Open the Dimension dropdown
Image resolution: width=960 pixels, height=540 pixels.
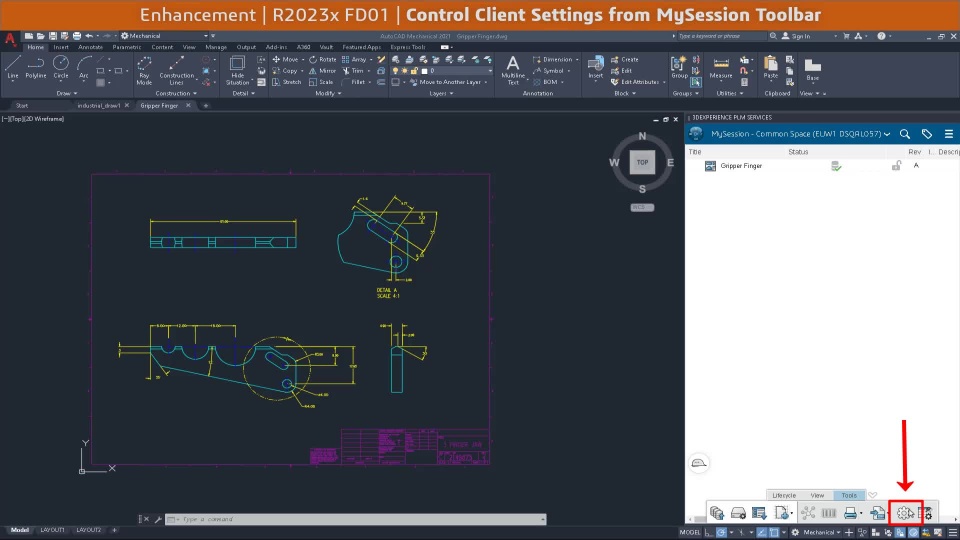556,59
